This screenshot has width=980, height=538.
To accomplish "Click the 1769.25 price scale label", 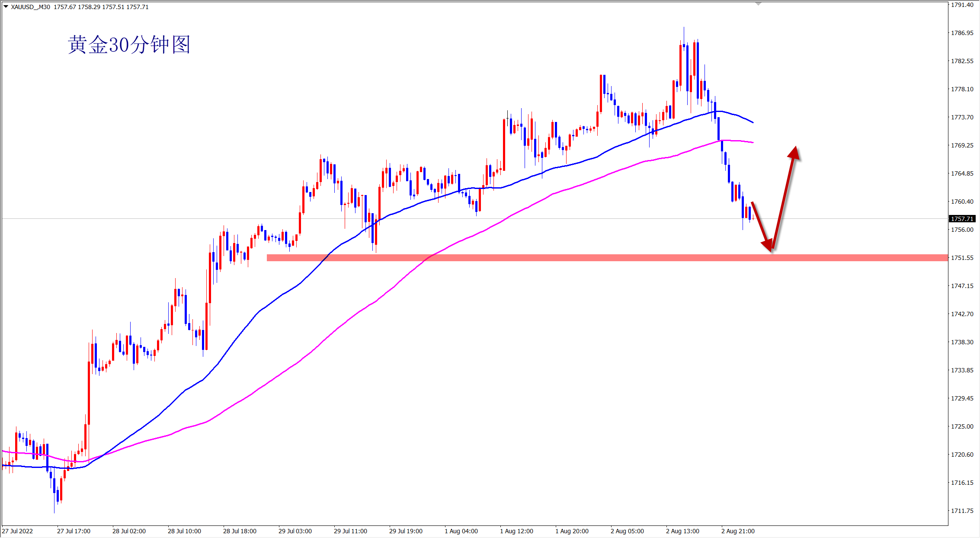I will pyautogui.click(x=962, y=145).
